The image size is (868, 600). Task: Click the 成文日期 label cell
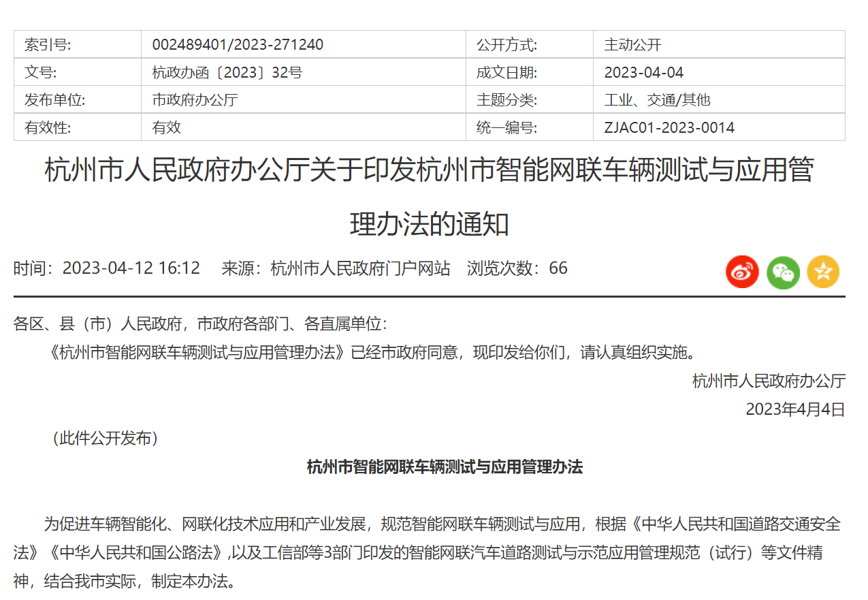(530, 72)
